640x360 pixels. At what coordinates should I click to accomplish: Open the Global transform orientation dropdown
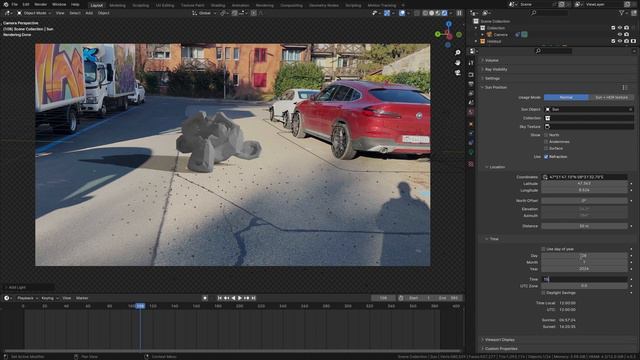pyautogui.click(x=204, y=13)
